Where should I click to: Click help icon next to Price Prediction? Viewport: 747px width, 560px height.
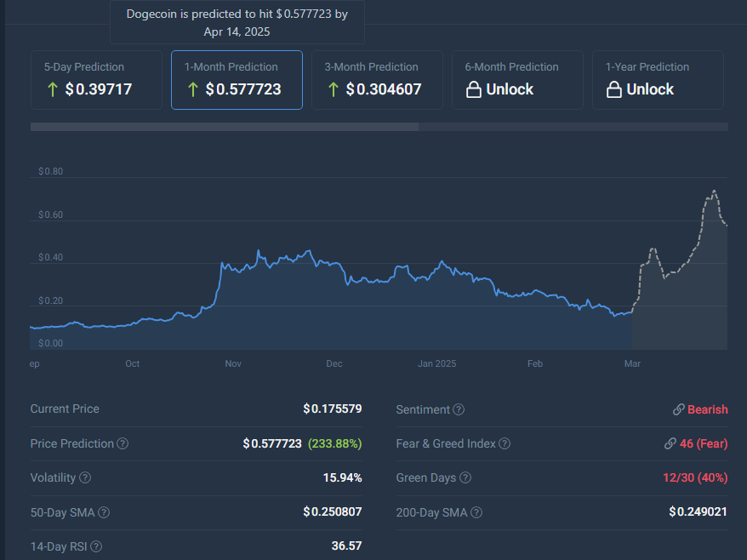[x=123, y=443]
